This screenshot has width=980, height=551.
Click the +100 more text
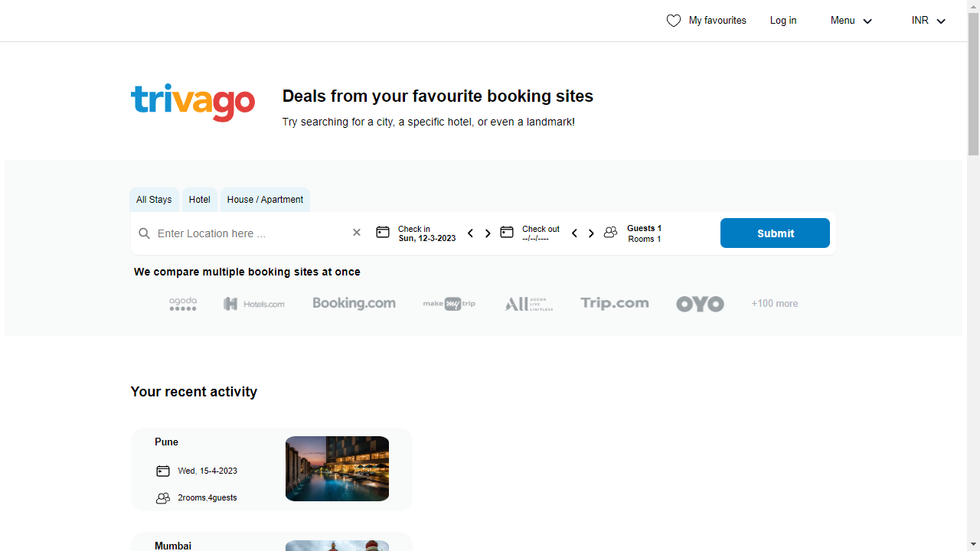775,304
